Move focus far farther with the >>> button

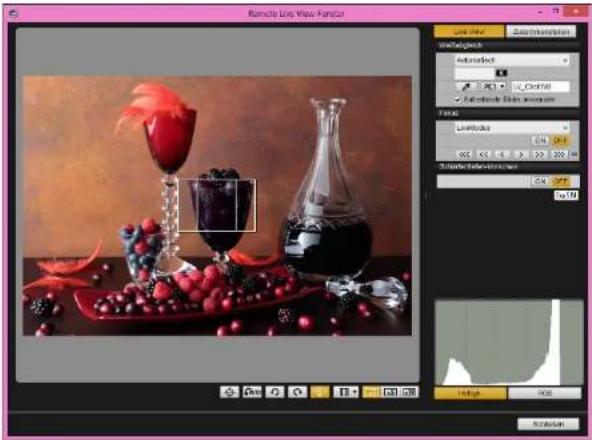click(x=559, y=154)
